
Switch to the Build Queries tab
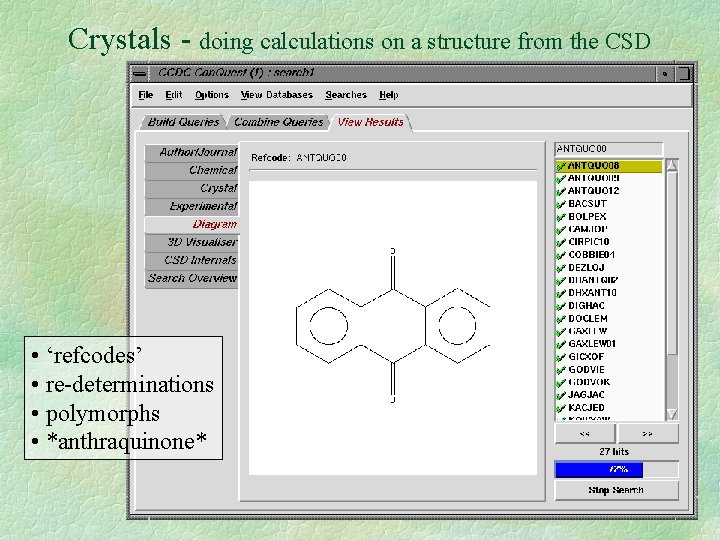183,122
